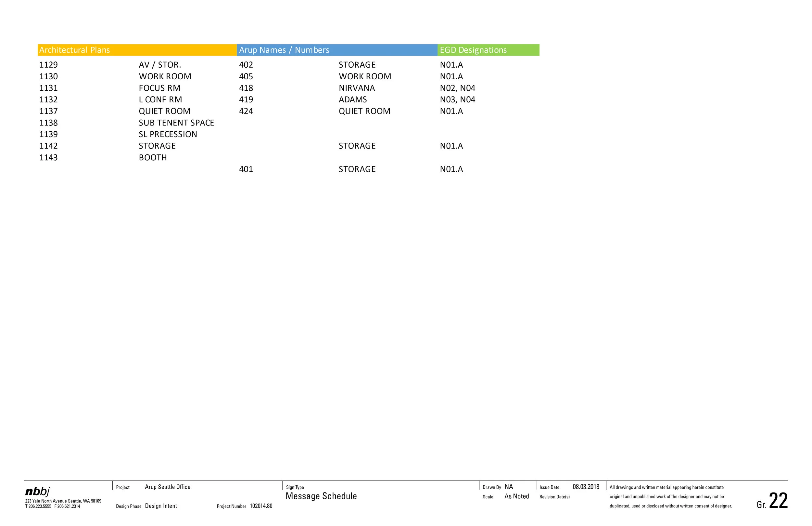
Task: Select the "Project Number" label
Action: 231,506
